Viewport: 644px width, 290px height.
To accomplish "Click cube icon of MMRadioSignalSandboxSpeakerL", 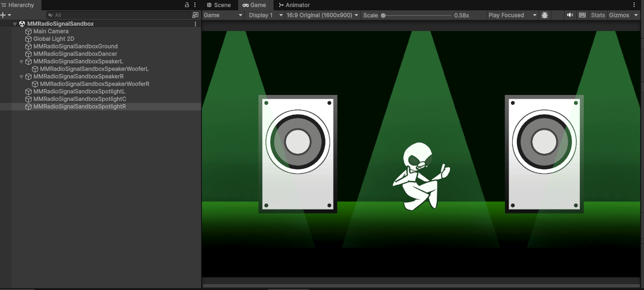I will pos(28,62).
